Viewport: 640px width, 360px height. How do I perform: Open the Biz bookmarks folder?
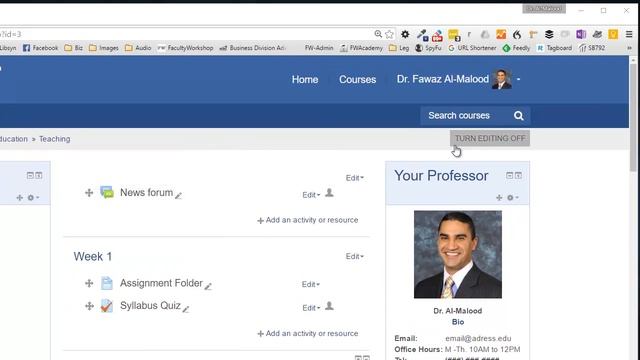[73, 48]
